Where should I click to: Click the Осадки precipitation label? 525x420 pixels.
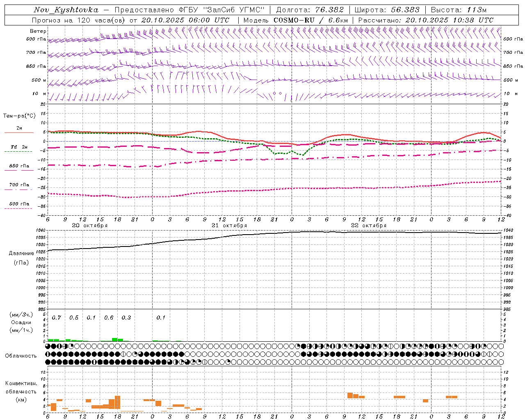[x=21, y=323]
